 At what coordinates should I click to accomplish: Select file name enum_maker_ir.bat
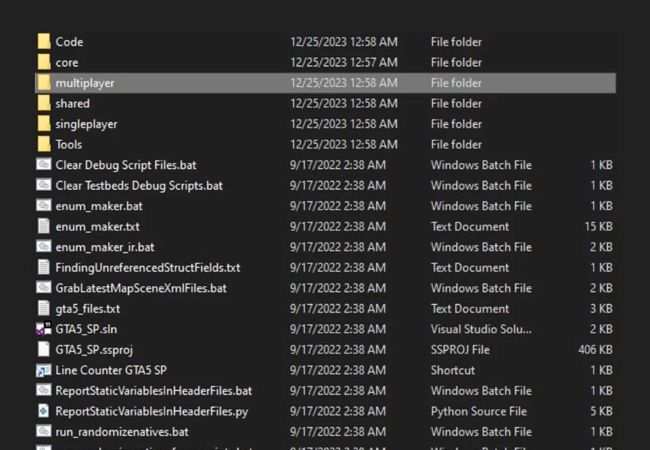(105, 247)
